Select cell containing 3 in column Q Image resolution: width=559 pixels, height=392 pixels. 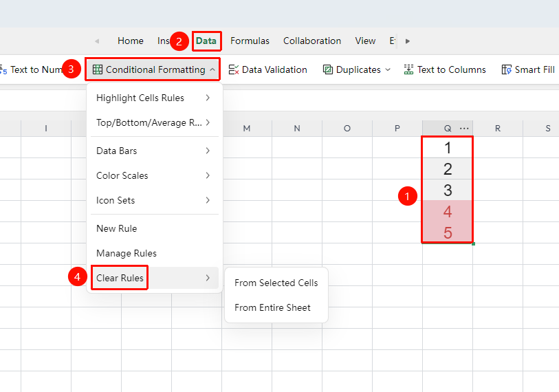click(448, 190)
